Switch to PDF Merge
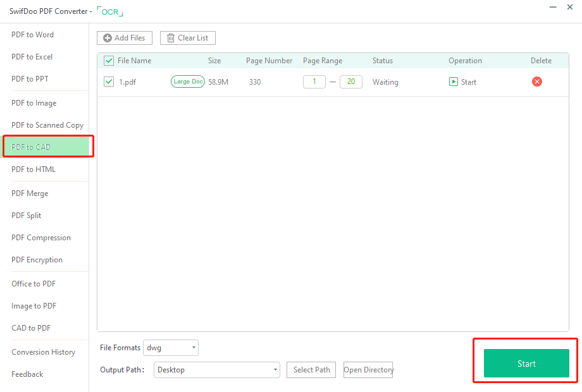582x392 pixels. (x=30, y=193)
